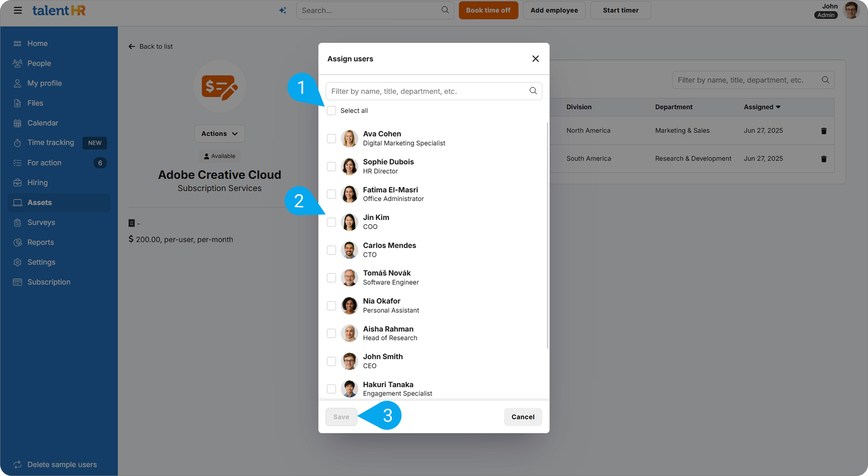Delete the South America assignment row
The width and height of the screenshot is (868, 476).
824,159
